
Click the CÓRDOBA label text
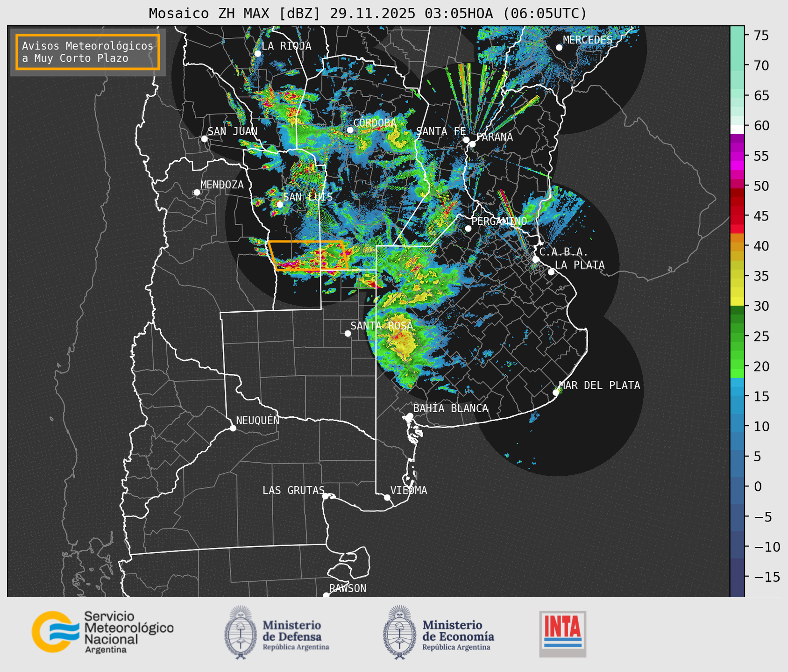pos(375,122)
